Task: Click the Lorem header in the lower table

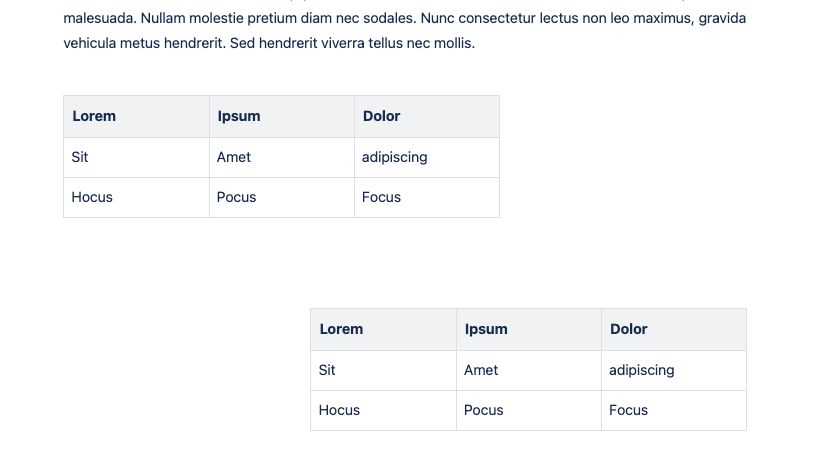Action: pyautogui.click(x=341, y=329)
